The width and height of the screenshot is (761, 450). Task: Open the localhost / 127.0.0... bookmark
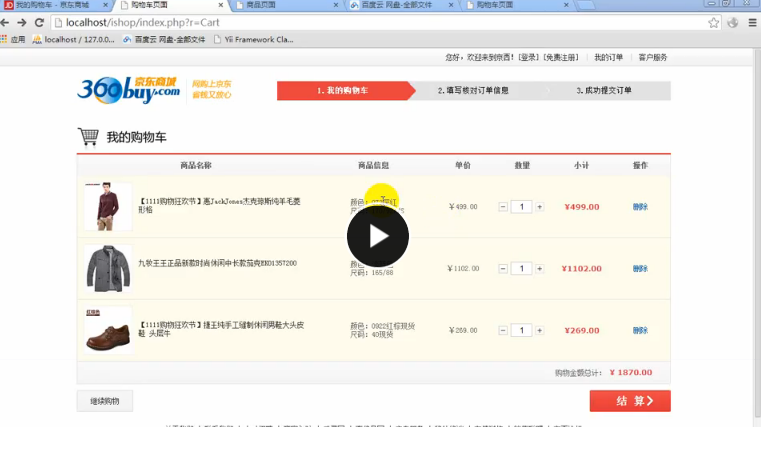tap(73, 40)
